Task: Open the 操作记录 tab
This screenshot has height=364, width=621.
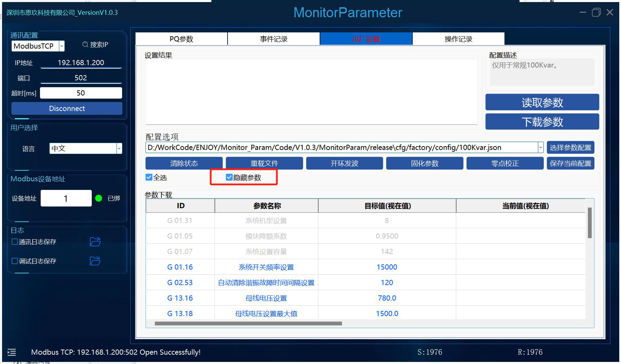Action: click(x=459, y=39)
